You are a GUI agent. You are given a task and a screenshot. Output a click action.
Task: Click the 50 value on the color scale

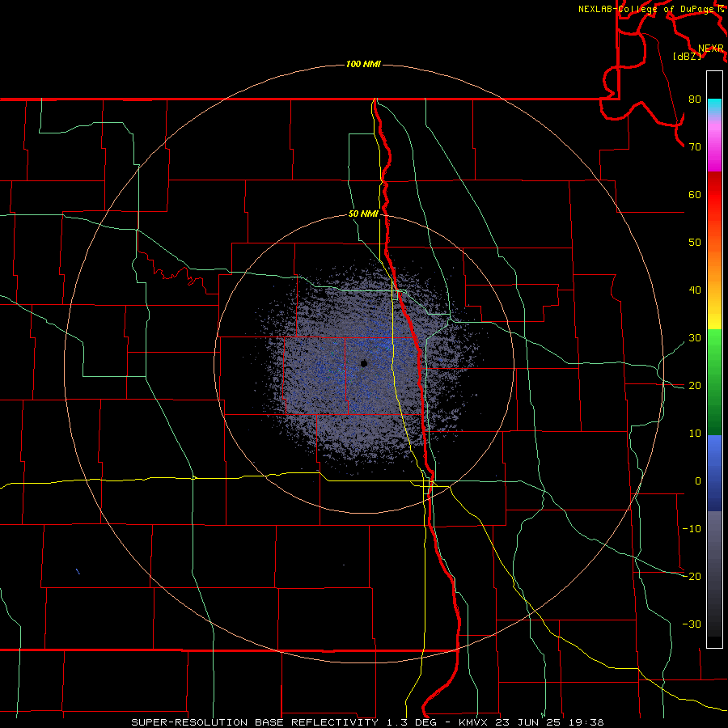[695, 243]
